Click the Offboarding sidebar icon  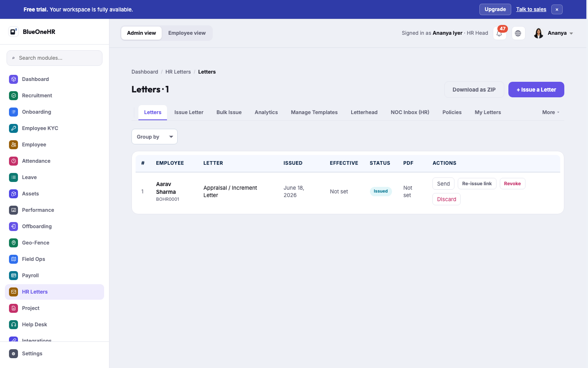[13, 227]
